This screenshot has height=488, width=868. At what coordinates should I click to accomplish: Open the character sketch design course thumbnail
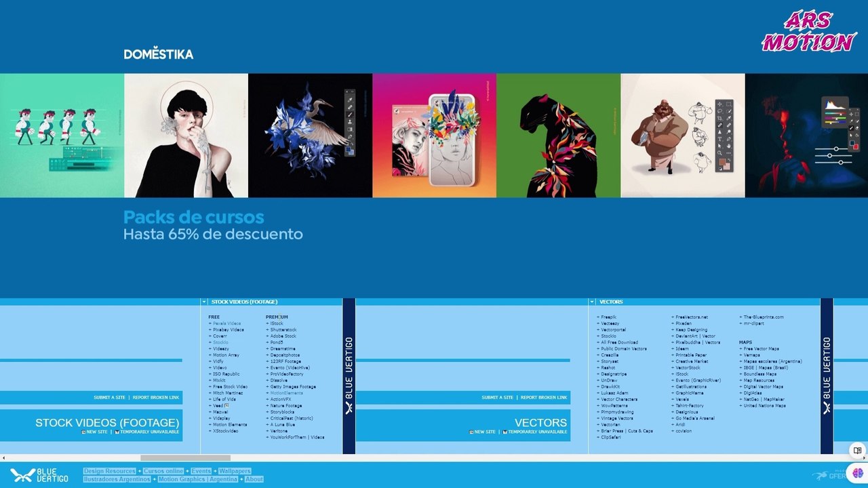[682, 136]
